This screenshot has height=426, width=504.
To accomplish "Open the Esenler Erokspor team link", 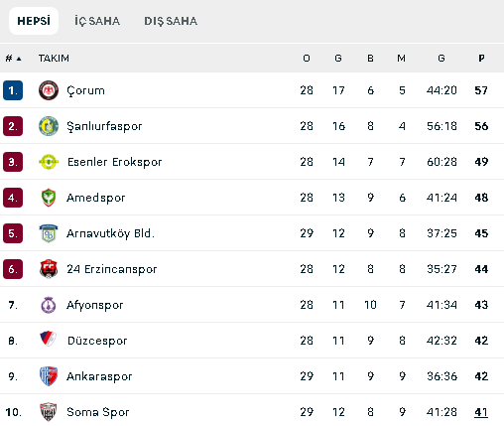I will click(114, 162).
